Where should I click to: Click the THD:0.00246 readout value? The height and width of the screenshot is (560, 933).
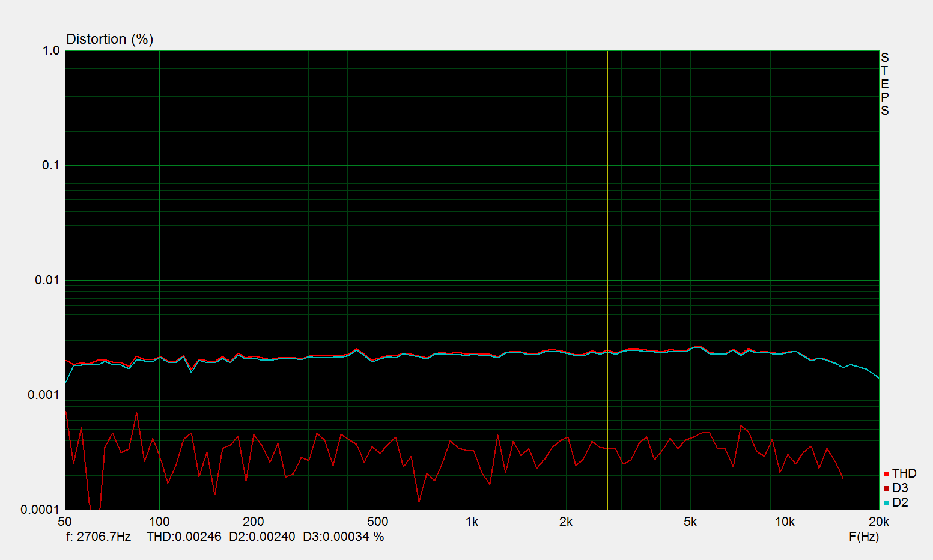184,537
